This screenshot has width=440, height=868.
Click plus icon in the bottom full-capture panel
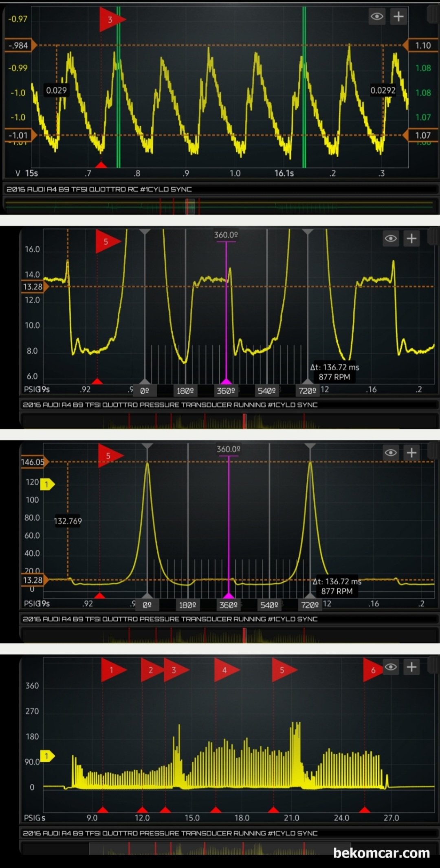point(411,667)
